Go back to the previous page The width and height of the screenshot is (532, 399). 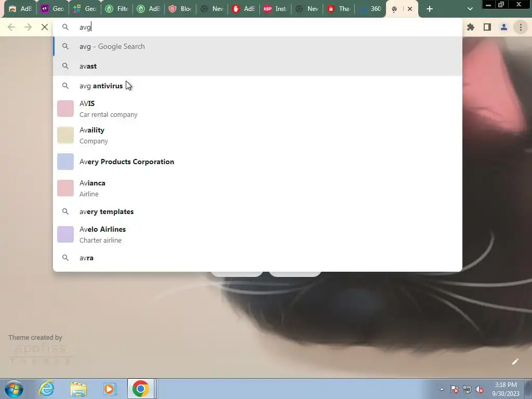[11, 27]
